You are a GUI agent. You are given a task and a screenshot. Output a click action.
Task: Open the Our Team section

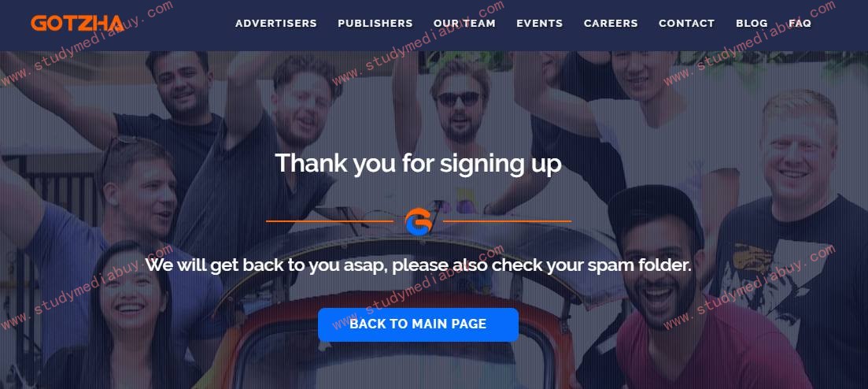coord(464,24)
